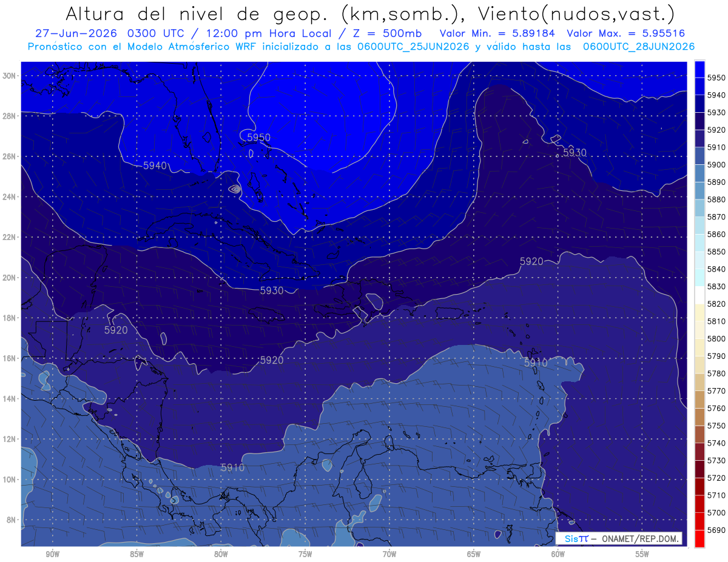
Task: Click the 8N latitude axis label
Action: (12, 520)
